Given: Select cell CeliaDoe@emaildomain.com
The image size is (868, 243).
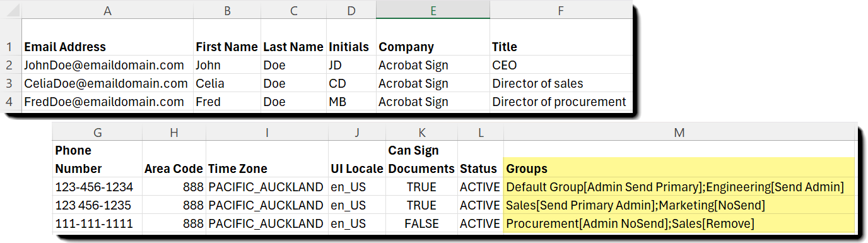Looking at the screenshot, I should (x=107, y=83).
